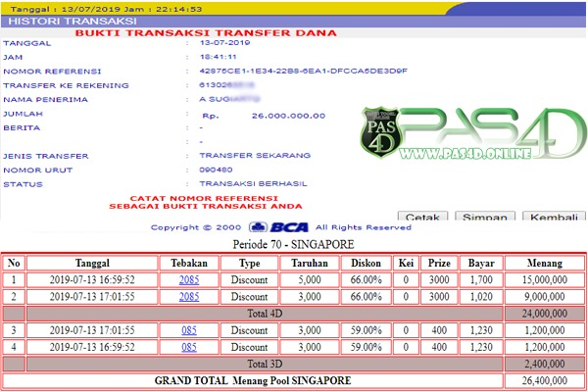The height and width of the screenshot is (392, 588).
Task: Click the Bayar column header
Action: click(481, 263)
